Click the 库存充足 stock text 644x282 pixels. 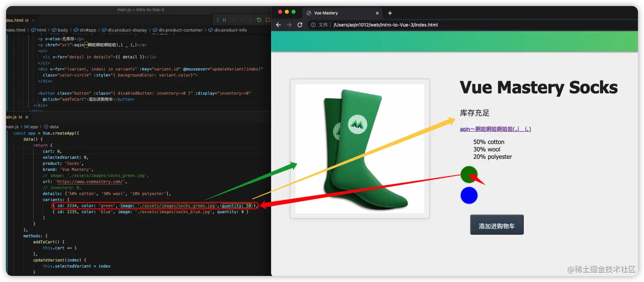tap(475, 113)
